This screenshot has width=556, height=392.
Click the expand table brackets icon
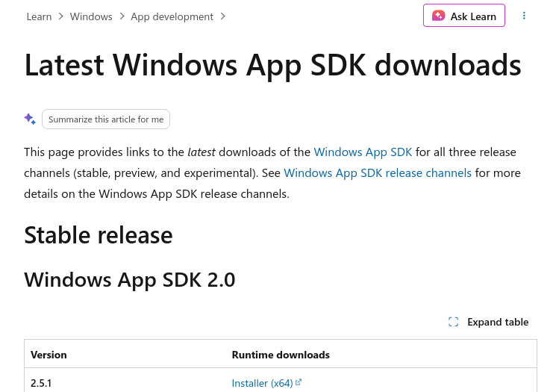coord(453,322)
